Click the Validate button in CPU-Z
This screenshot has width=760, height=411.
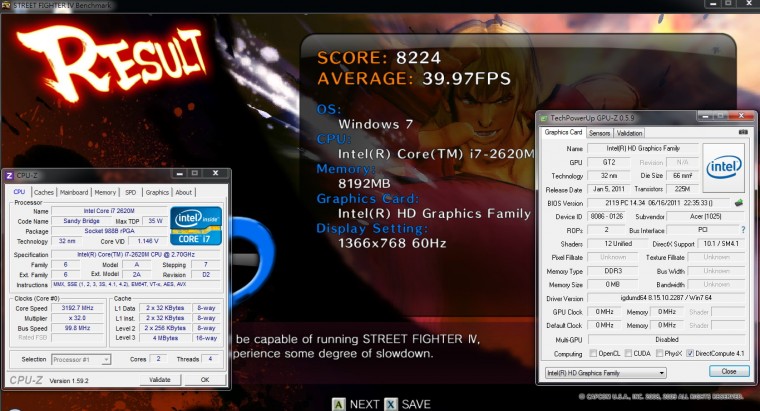(160, 380)
